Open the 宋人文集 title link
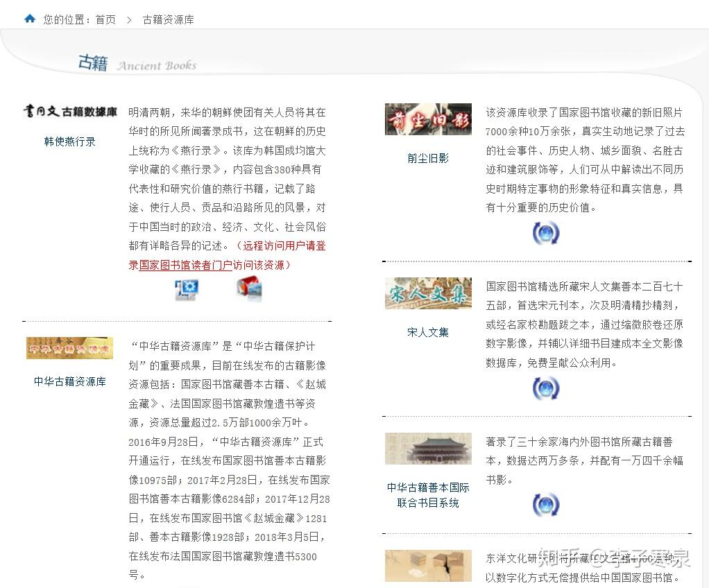 (x=428, y=332)
